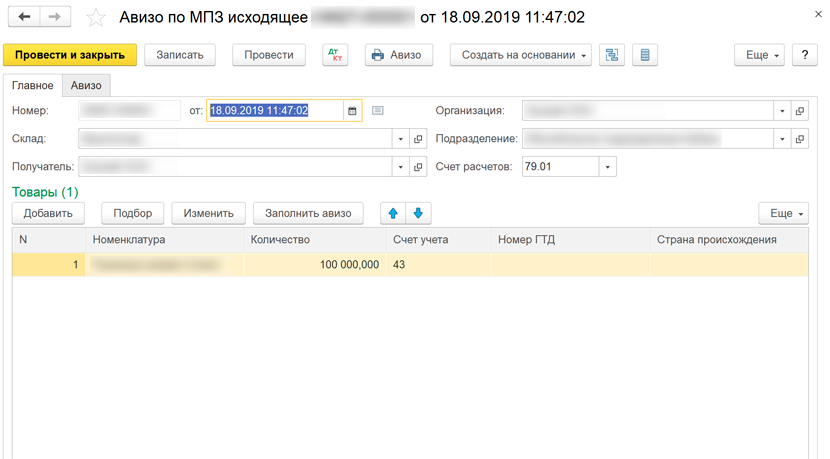
Task: Click the date input field
Action: coord(274,111)
